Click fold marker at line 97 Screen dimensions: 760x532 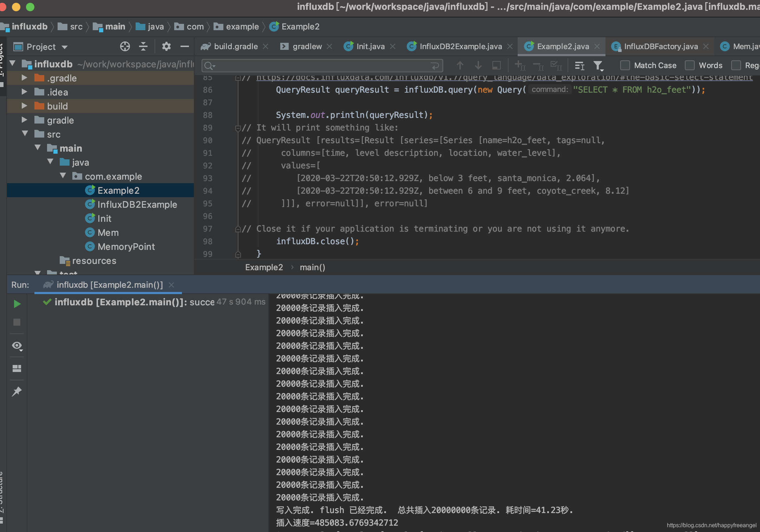238,229
